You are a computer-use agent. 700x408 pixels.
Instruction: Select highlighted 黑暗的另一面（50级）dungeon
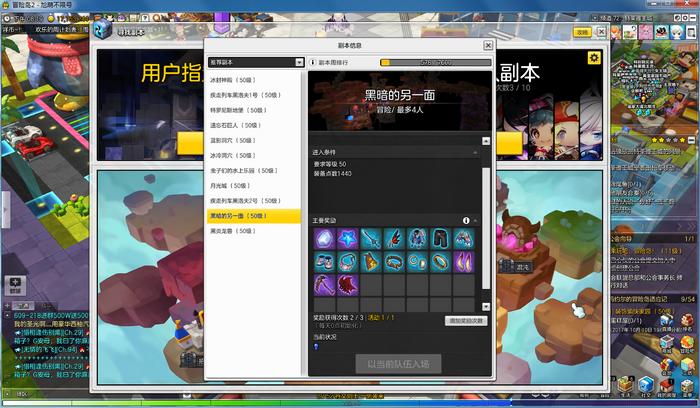(x=254, y=216)
